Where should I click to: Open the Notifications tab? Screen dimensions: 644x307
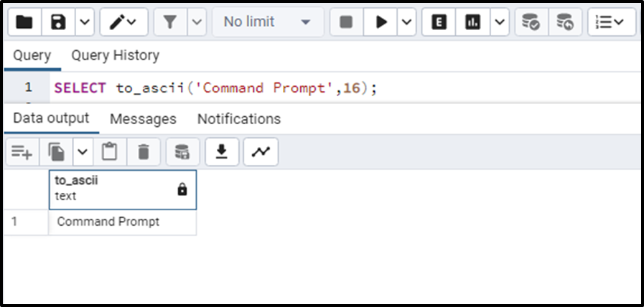pyautogui.click(x=239, y=119)
